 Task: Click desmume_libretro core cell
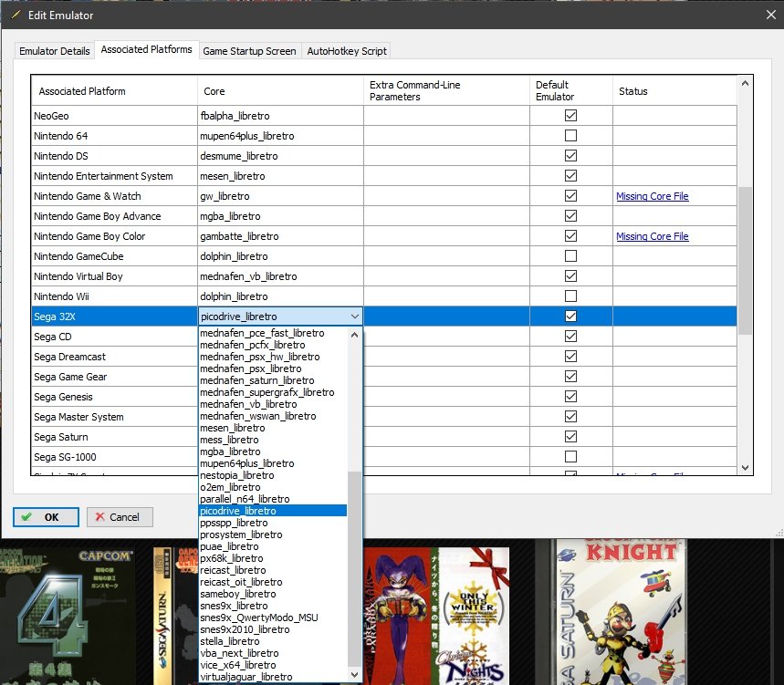coord(280,156)
